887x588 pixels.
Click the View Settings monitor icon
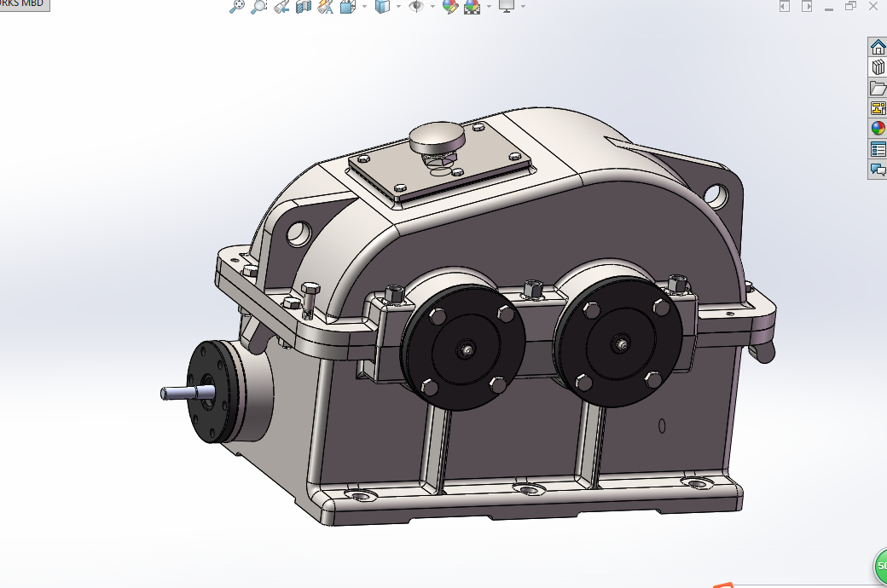[x=506, y=6]
